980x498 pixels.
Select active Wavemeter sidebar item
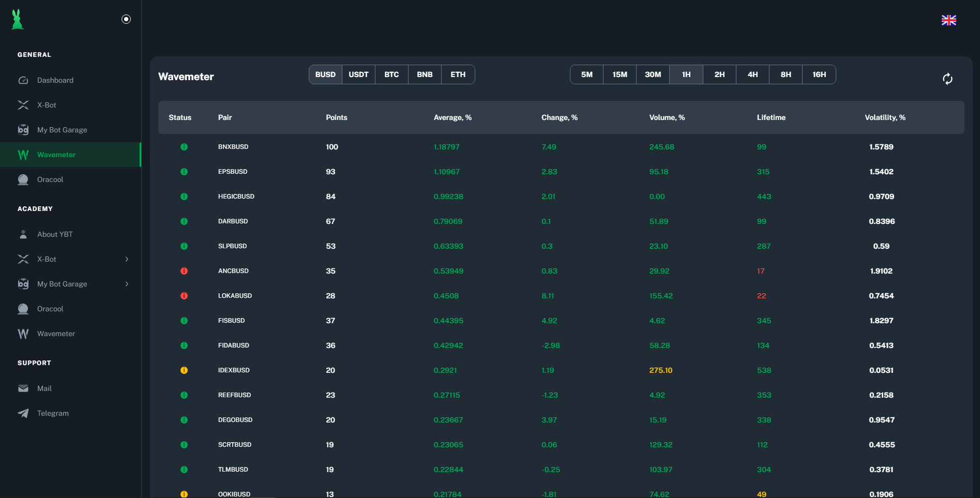click(x=70, y=155)
